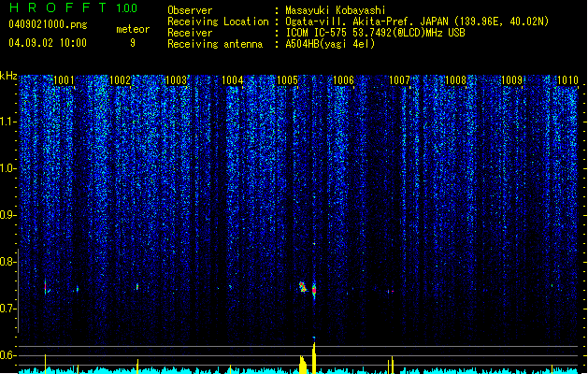Click the small echo near 1003
588x374 pixels.
click(137, 287)
